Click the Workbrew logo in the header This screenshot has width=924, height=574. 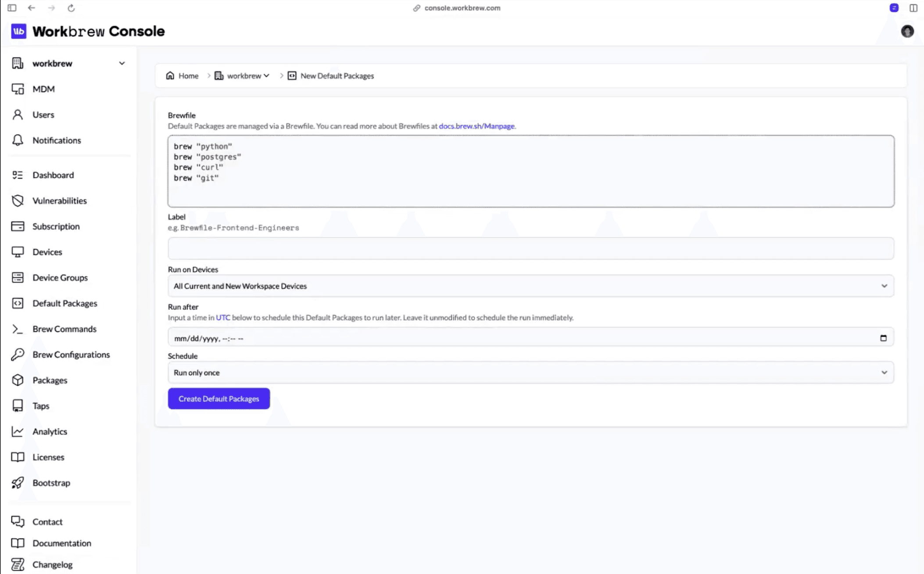(18, 31)
